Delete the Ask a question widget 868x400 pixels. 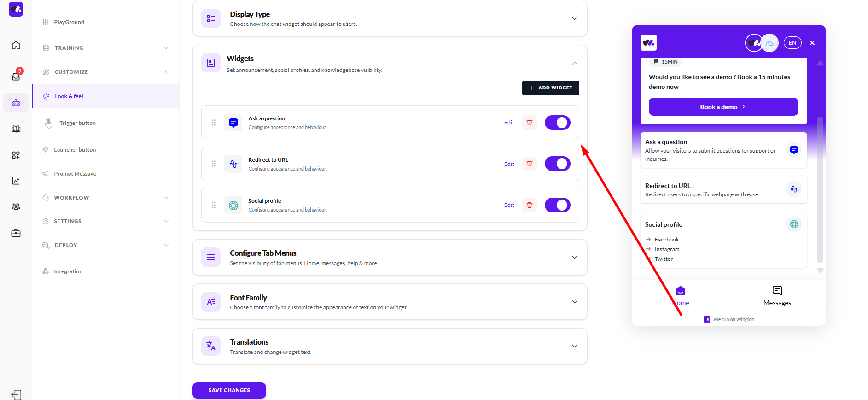(530, 123)
